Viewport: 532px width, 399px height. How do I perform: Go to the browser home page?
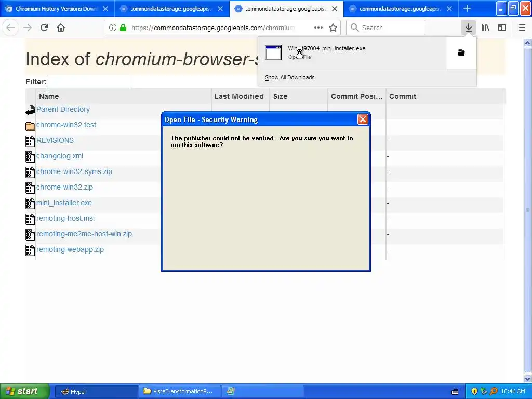tap(61, 28)
